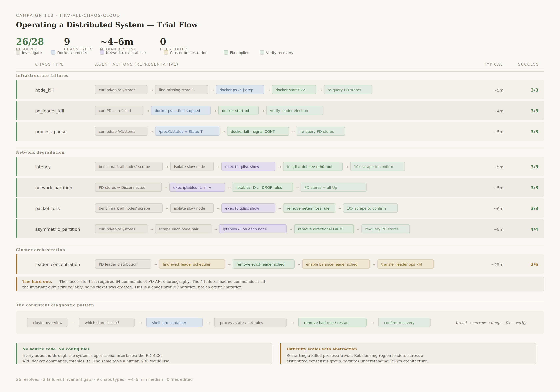Select the 'tc qdisc del dev eth0 root' box
The image size is (560, 392).
tap(312, 167)
